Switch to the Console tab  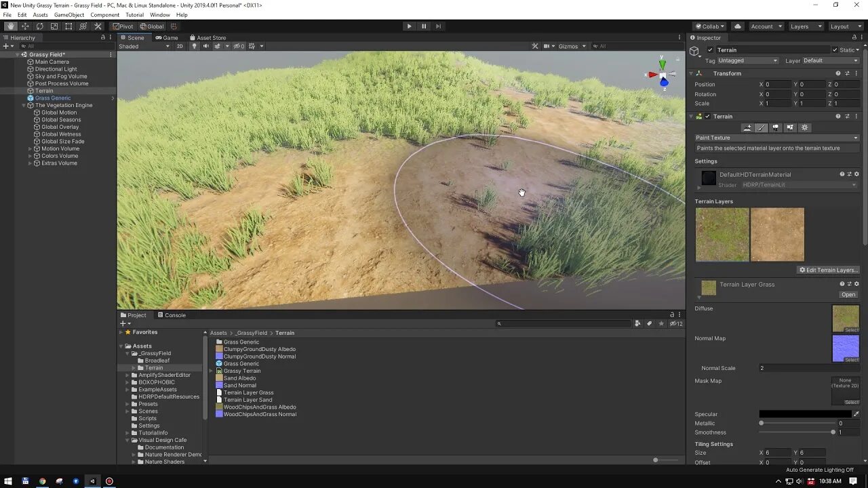point(172,315)
